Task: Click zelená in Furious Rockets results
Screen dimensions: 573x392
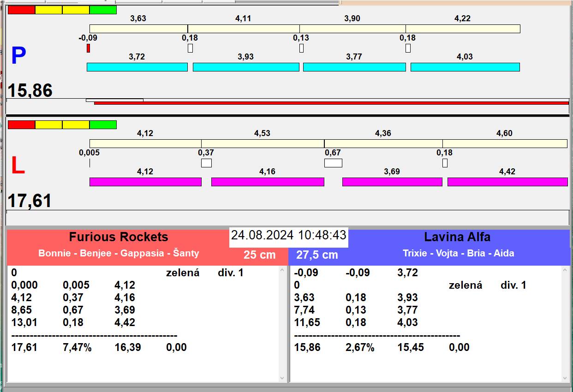Action: coord(183,273)
